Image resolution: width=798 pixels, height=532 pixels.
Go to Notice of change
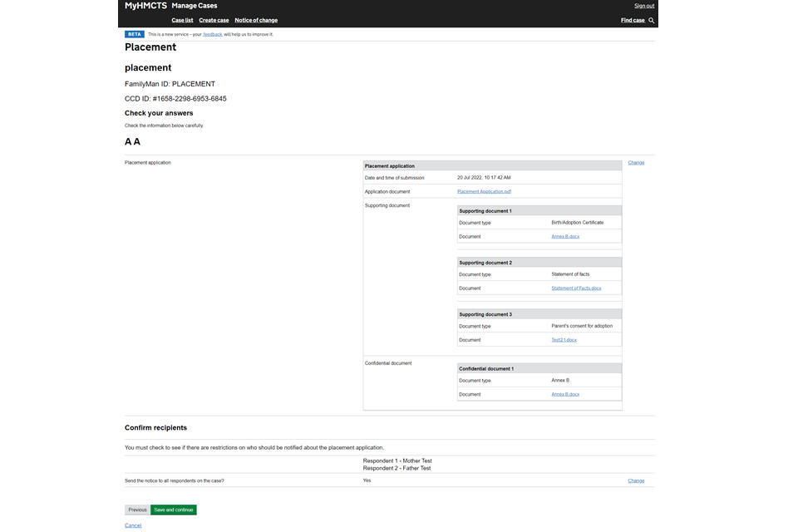click(x=256, y=20)
